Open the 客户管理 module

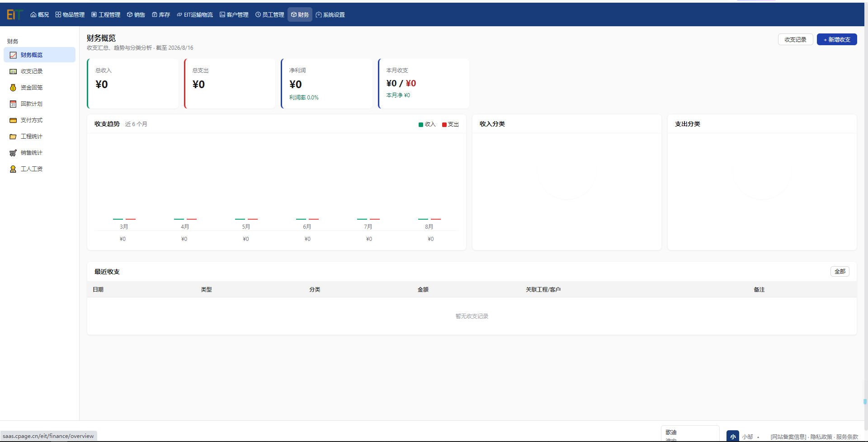coord(234,14)
